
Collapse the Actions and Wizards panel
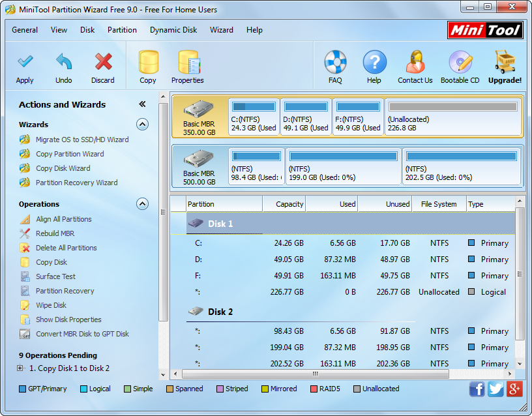tap(142, 104)
